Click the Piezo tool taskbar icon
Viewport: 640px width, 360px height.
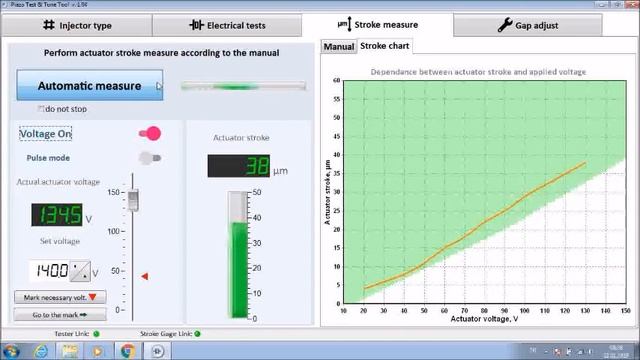coord(158,351)
